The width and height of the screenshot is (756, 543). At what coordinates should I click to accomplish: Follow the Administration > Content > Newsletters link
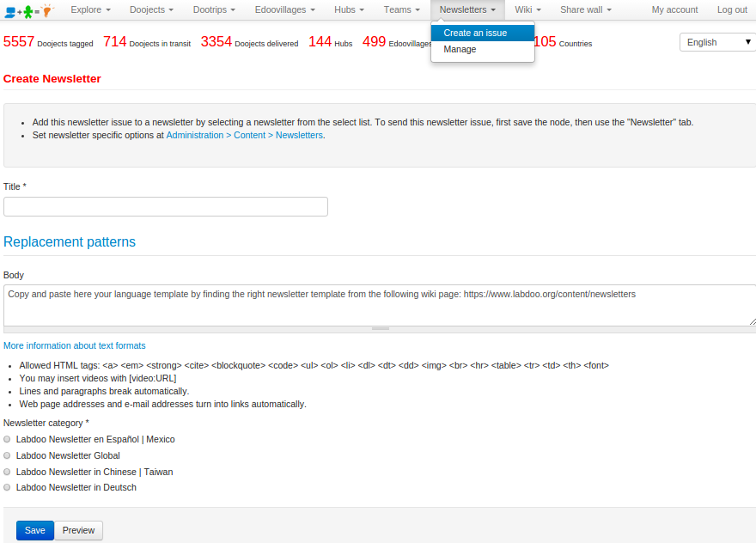(x=245, y=136)
